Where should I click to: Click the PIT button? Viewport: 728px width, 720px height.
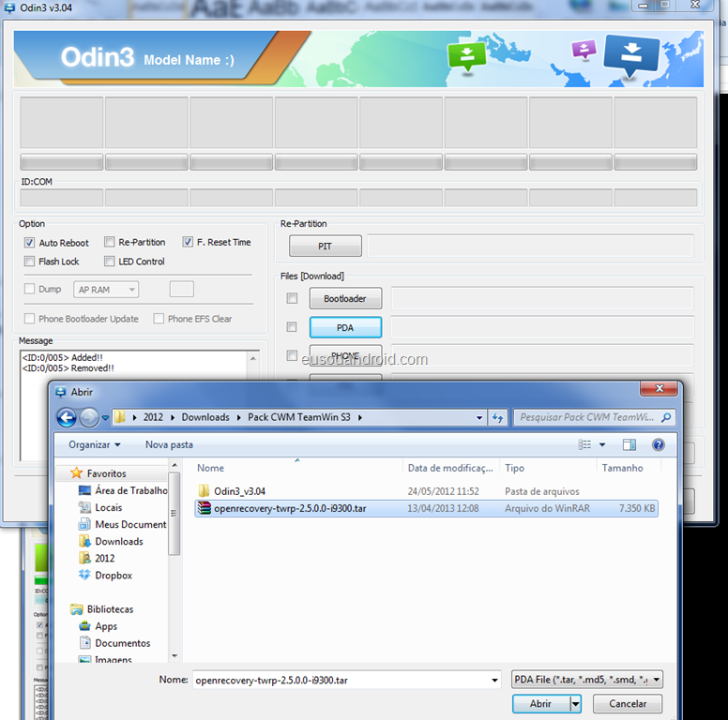325,246
